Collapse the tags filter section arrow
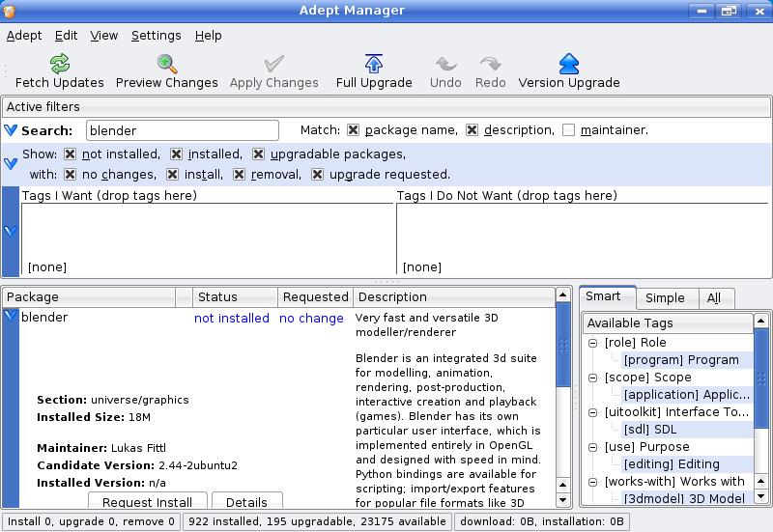 11,231
